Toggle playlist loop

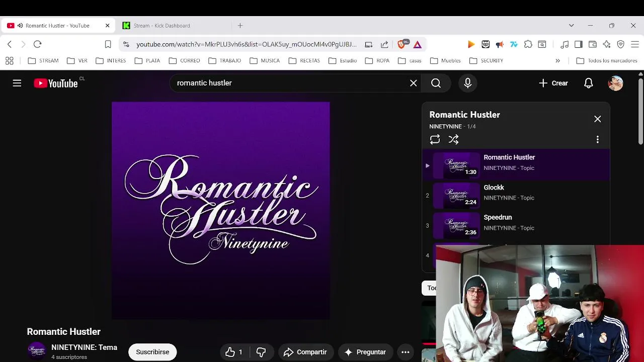[x=435, y=140]
